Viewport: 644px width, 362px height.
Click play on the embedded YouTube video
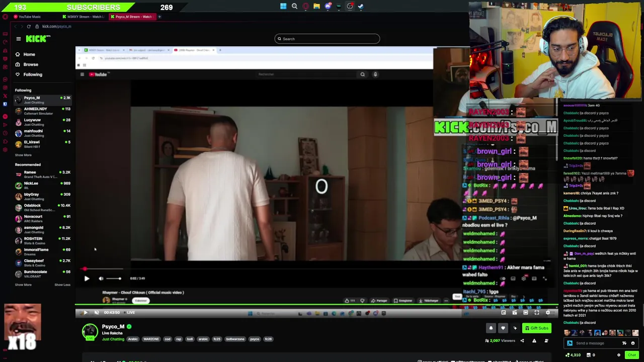click(87, 278)
